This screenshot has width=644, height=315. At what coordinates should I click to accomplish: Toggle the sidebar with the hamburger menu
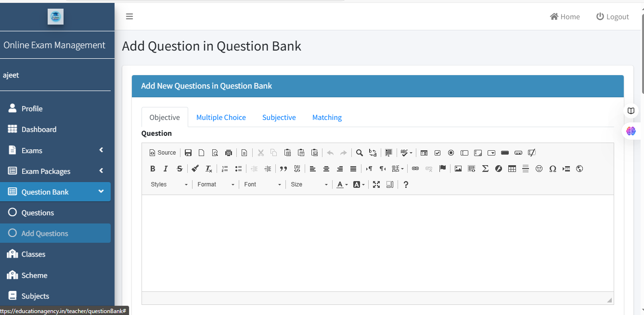[x=129, y=16]
